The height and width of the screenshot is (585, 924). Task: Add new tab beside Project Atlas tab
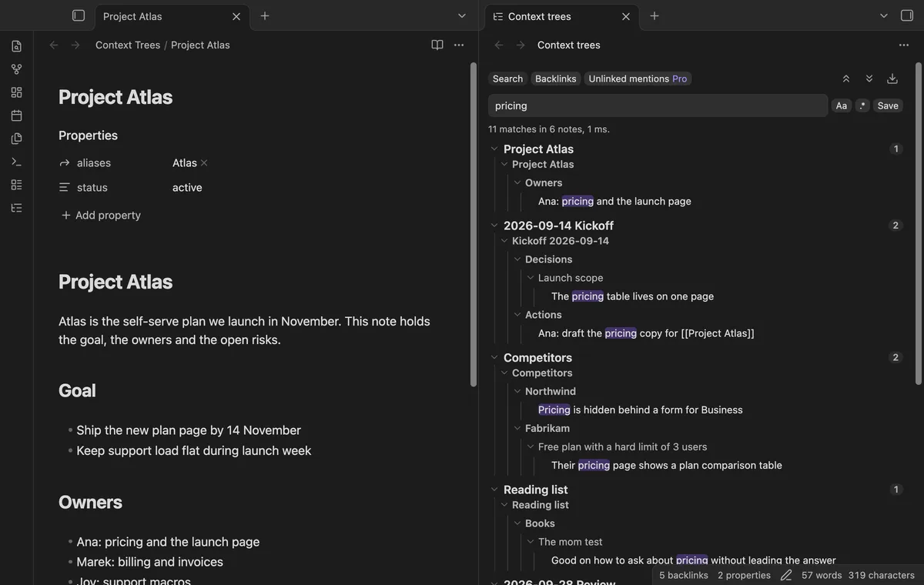265,15
